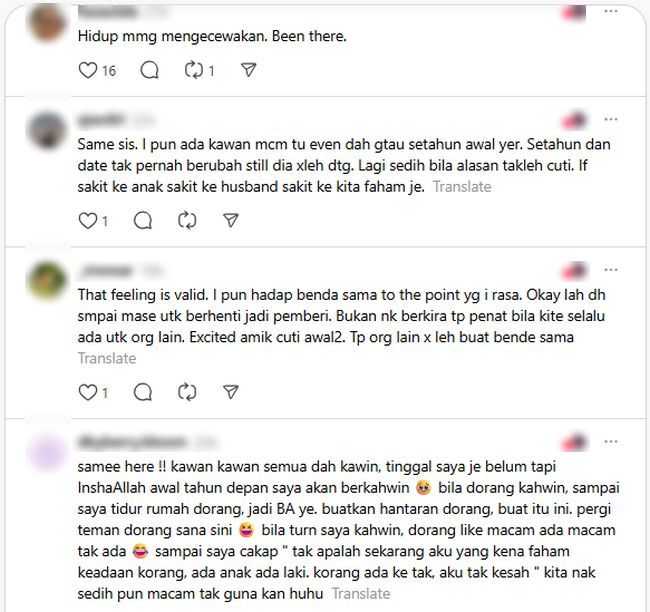Repost the "Same sis" comment
650x612 pixels.
pyautogui.click(x=187, y=221)
